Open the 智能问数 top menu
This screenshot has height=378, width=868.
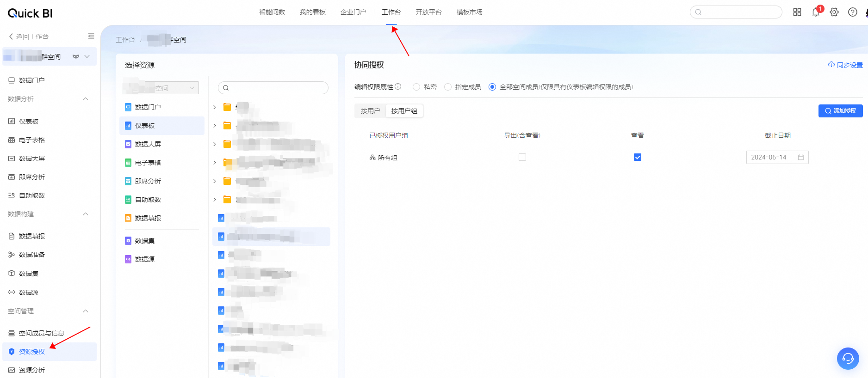272,12
